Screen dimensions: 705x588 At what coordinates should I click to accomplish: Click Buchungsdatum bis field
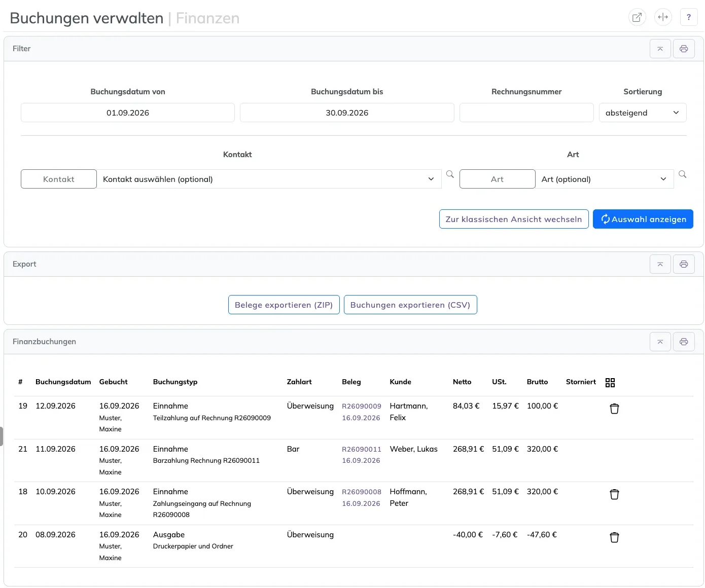(347, 113)
